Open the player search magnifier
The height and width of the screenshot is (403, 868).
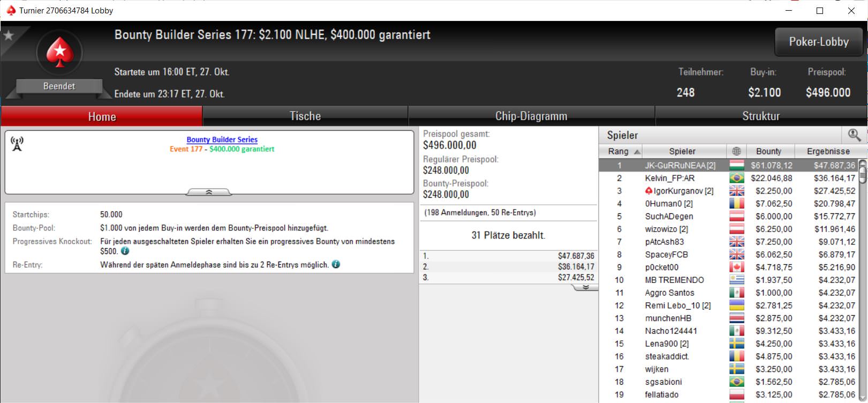tap(854, 135)
